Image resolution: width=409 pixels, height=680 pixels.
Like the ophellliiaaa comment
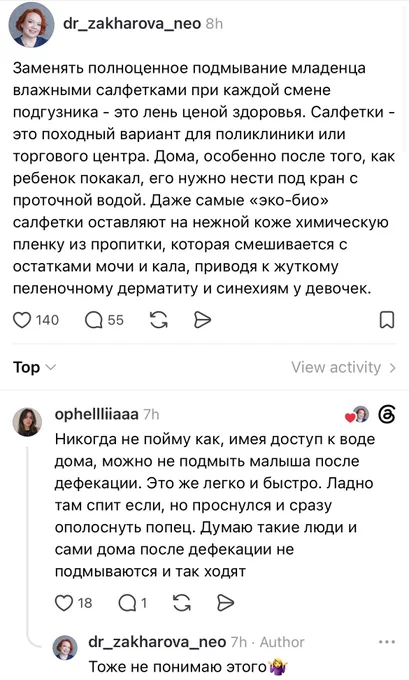click(64, 603)
